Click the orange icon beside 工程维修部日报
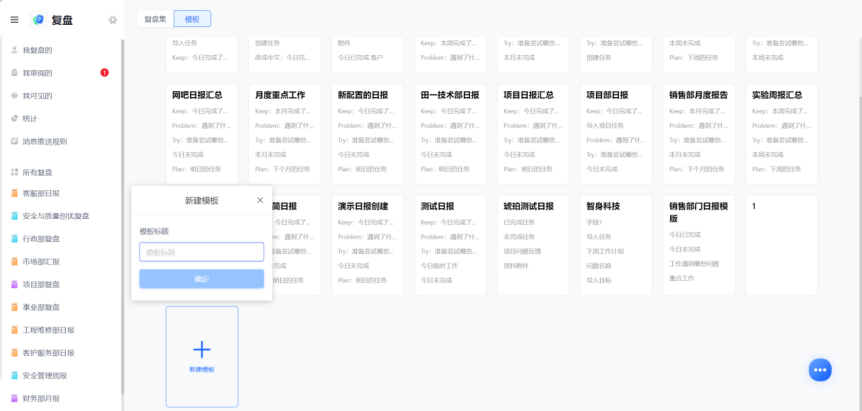Viewport: 862px width, 411px height. [x=14, y=330]
